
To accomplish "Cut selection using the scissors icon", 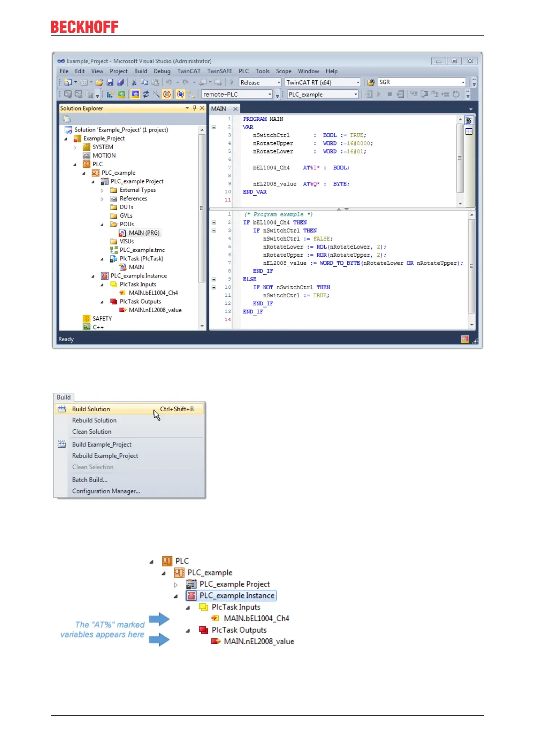I will pos(134,82).
